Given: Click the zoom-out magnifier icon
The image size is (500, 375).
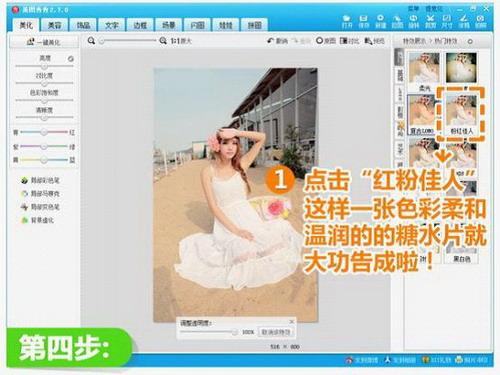Looking at the screenshot, I should 91,41.
